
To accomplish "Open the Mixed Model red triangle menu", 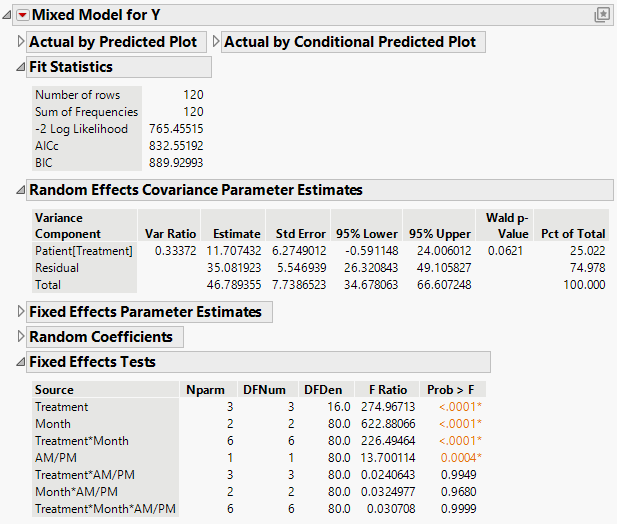I will click(x=23, y=15).
